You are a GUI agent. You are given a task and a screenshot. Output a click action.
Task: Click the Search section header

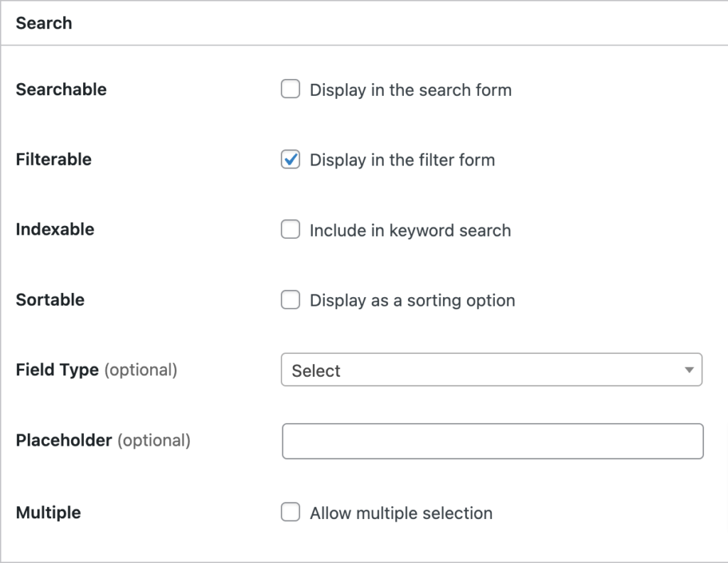pyautogui.click(x=44, y=23)
